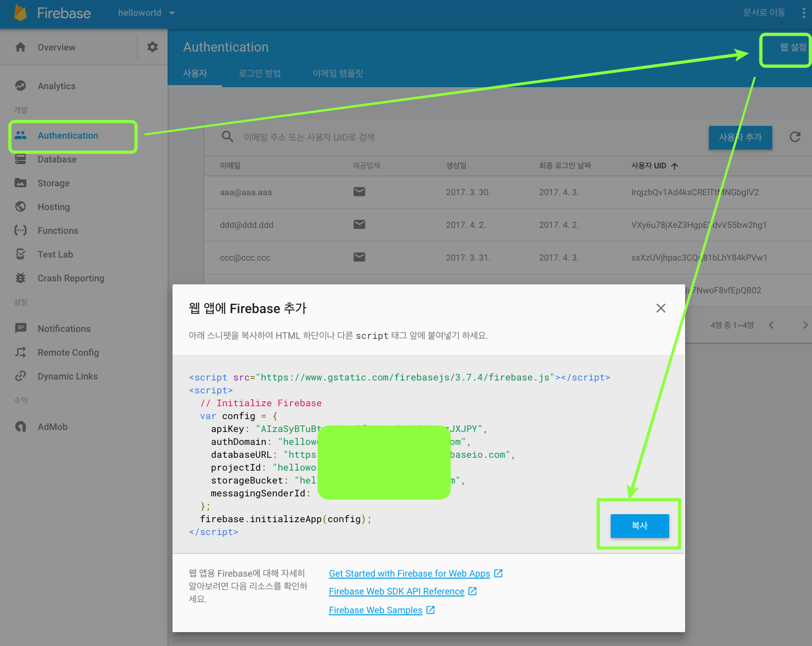
Task: Click the Storage folder icon
Action: (x=20, y=183)
